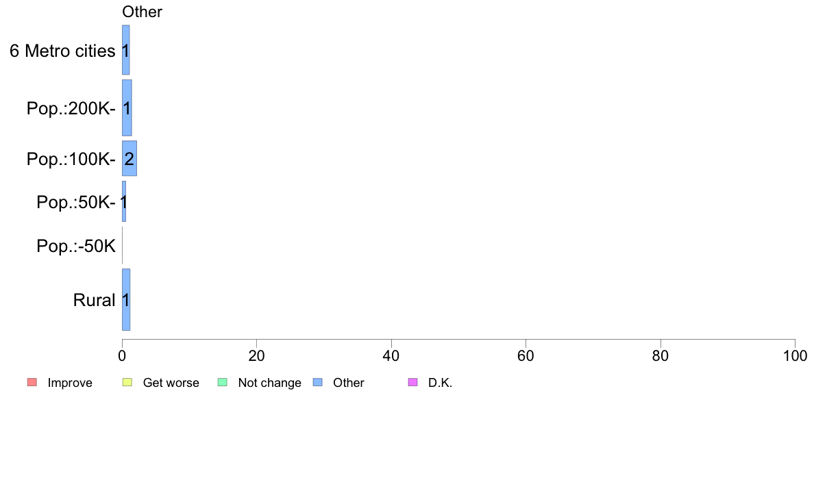Click the blue Other legend swatch
The height and width of the screenshot is (504, 814).
click(318, 383)
